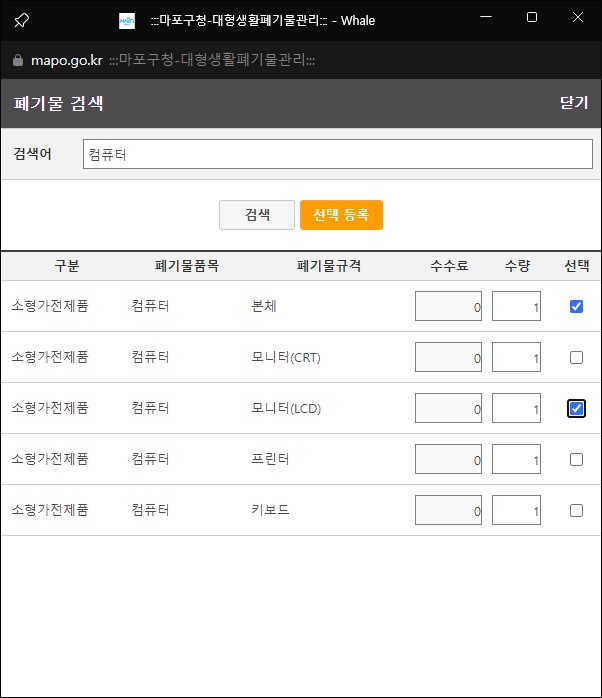
Task: Click the 선택 column header
Action: coord(577,266)
